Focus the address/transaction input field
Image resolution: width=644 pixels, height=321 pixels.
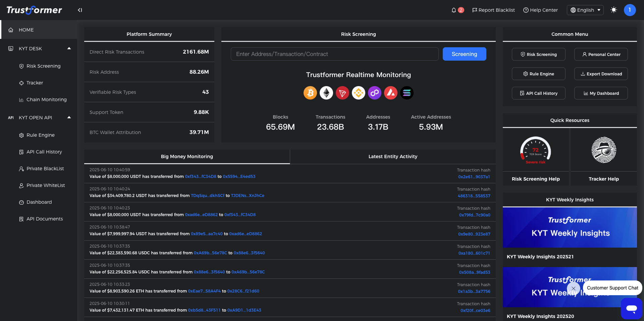334,54
